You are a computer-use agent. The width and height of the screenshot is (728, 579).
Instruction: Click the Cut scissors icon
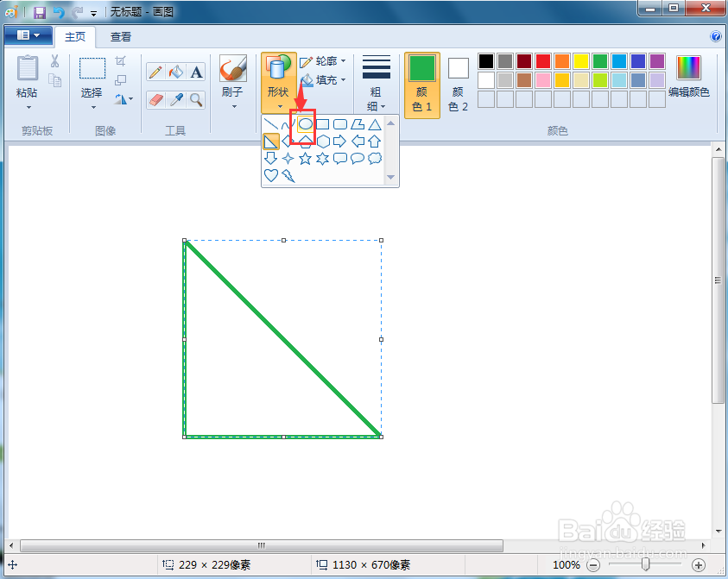[54, 60]
